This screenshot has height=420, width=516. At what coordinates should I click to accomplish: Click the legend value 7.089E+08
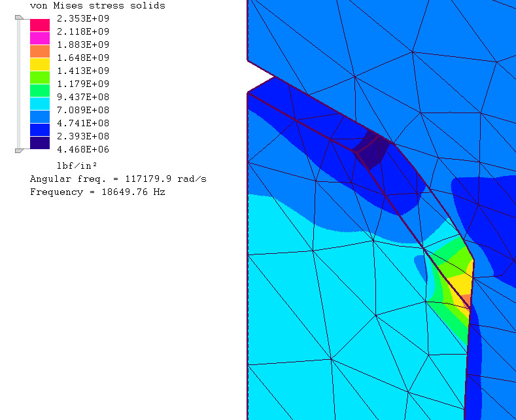pyautogui.click(x=83, y=110)
